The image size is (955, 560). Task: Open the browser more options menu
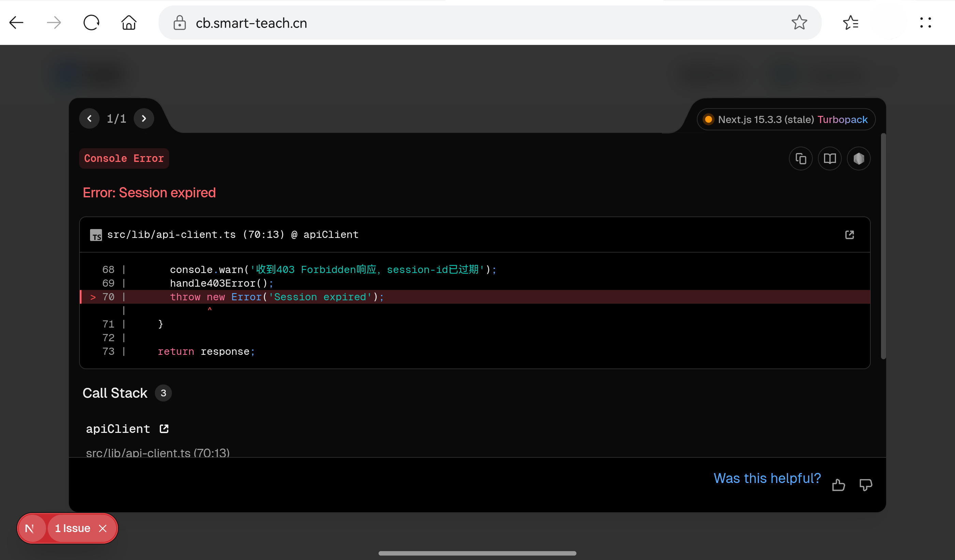[925, 23]
